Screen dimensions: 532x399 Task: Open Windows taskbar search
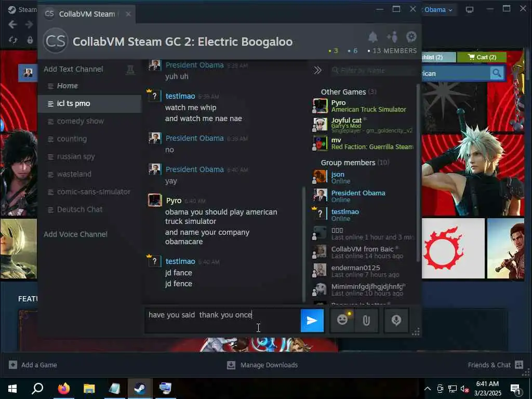coord(37,389)
